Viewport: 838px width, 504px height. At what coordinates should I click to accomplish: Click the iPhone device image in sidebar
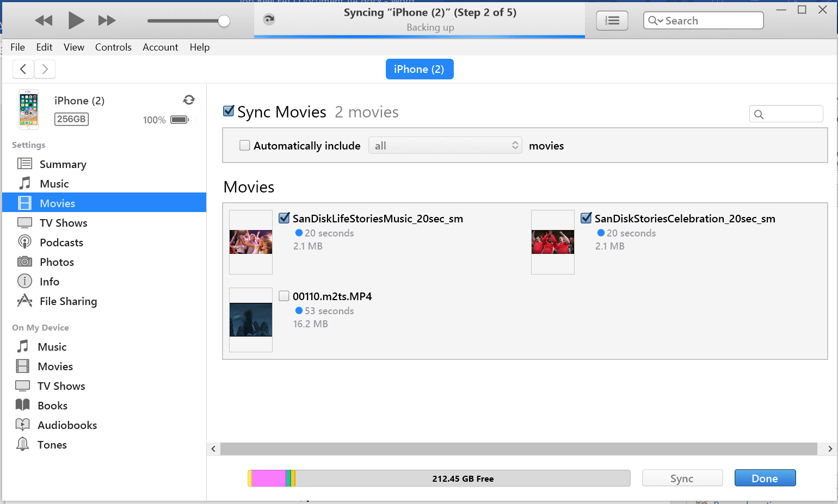click(29, 109)
